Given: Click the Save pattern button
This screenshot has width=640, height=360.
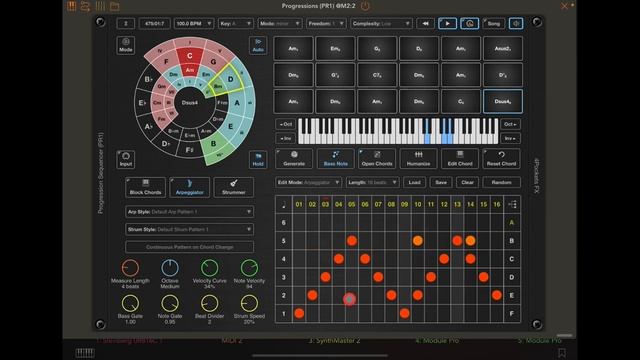Looking at the screenshot, I should click(x=441, y=182).
